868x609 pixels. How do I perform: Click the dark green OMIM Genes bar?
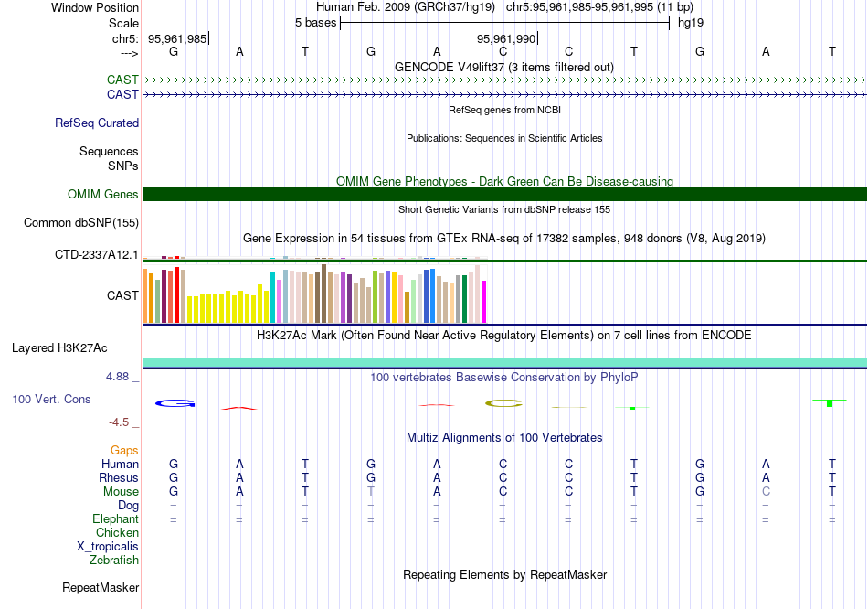point(504,194)
